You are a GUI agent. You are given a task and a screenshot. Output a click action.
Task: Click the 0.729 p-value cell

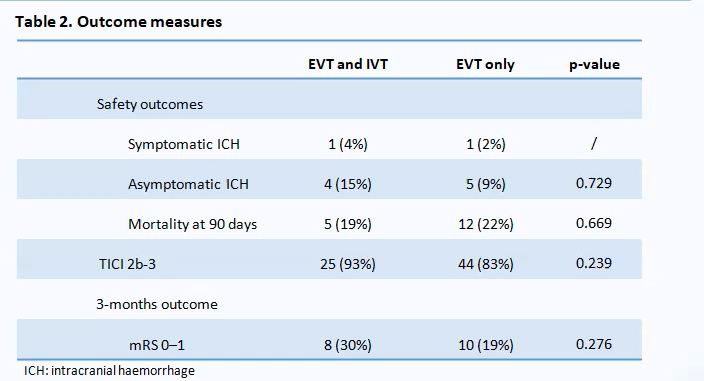594,183
